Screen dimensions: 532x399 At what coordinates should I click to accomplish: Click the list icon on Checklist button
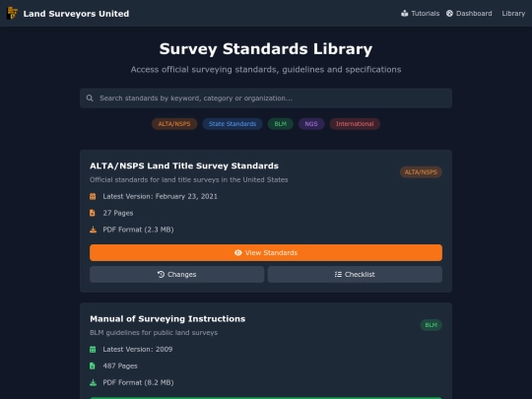(x=338, y=275)
